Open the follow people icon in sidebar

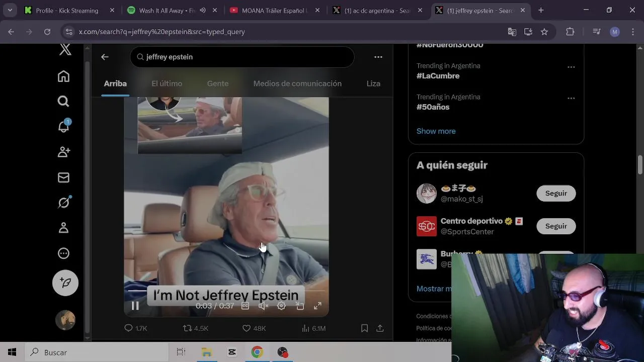[63, 152]
